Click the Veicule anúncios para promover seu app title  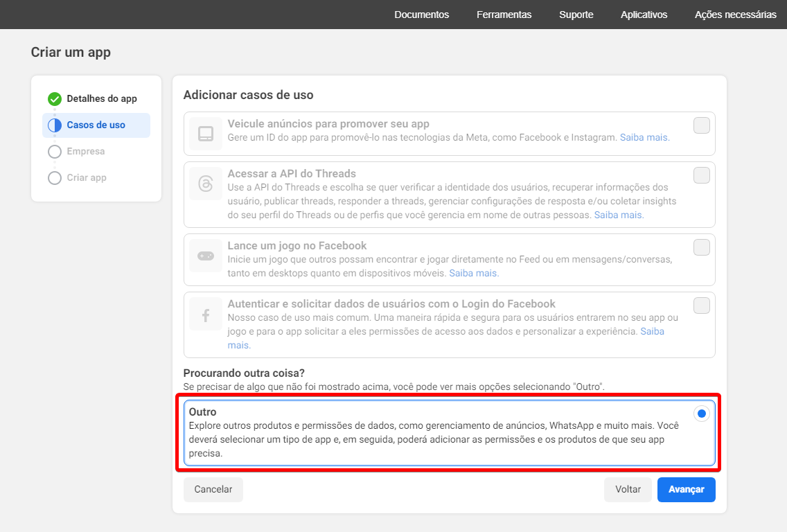tap(328, 124)
